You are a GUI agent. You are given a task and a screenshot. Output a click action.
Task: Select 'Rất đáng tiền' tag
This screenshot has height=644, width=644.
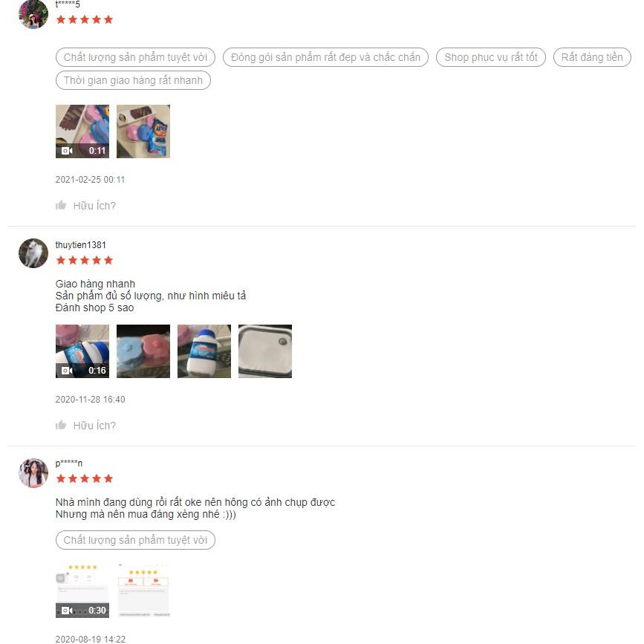tap(592, 57)
